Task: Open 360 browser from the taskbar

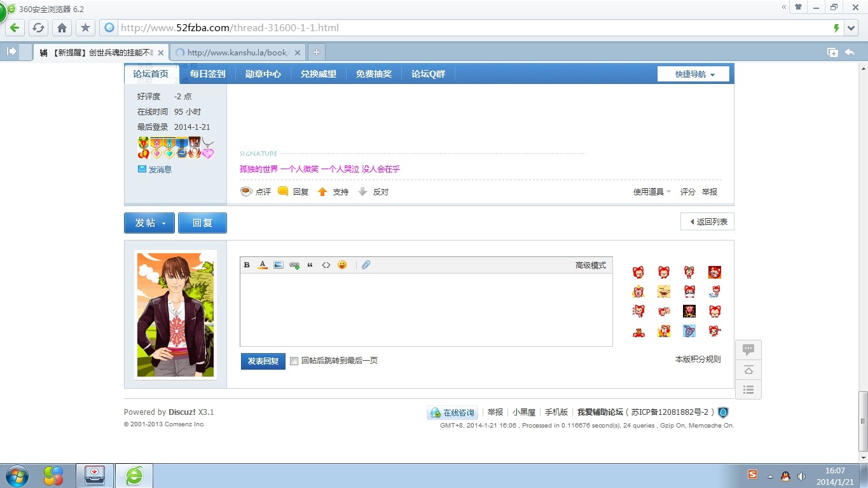Action: coord(134,475)
